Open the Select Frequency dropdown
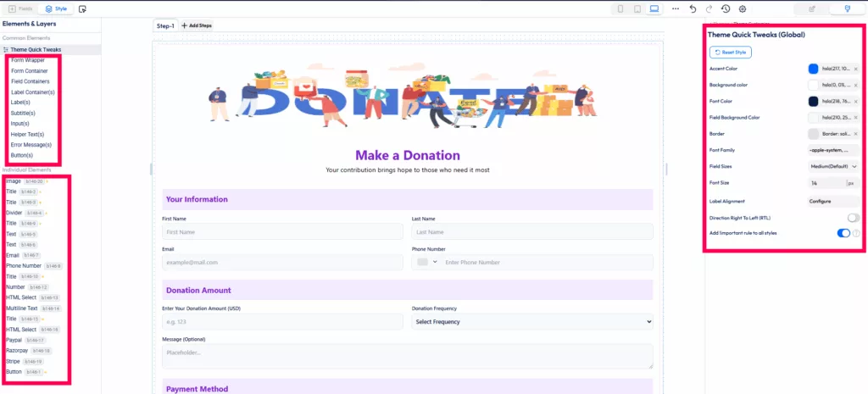The width and height of the screenshot is (868, 394). pyautogui.click(x=532, y=322)
